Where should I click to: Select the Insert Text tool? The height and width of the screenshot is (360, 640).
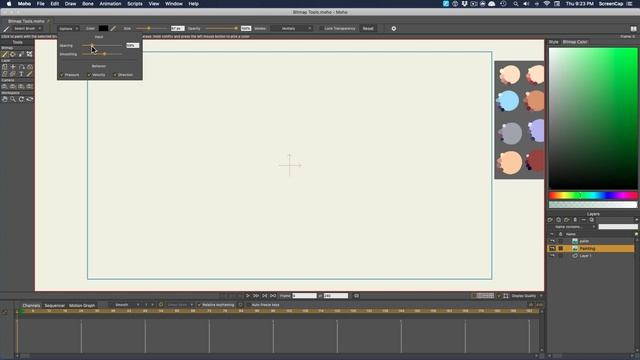point(21,74)
